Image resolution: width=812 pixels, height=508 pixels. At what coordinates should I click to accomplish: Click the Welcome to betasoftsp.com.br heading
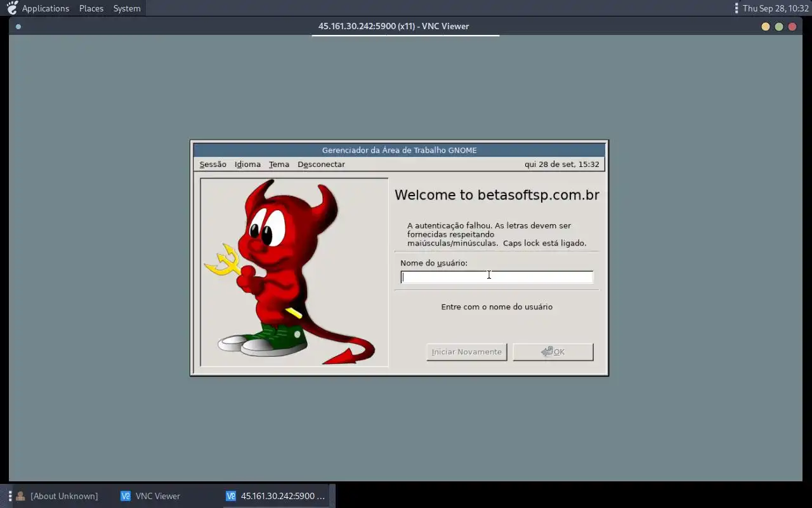(x=497, y=195)
